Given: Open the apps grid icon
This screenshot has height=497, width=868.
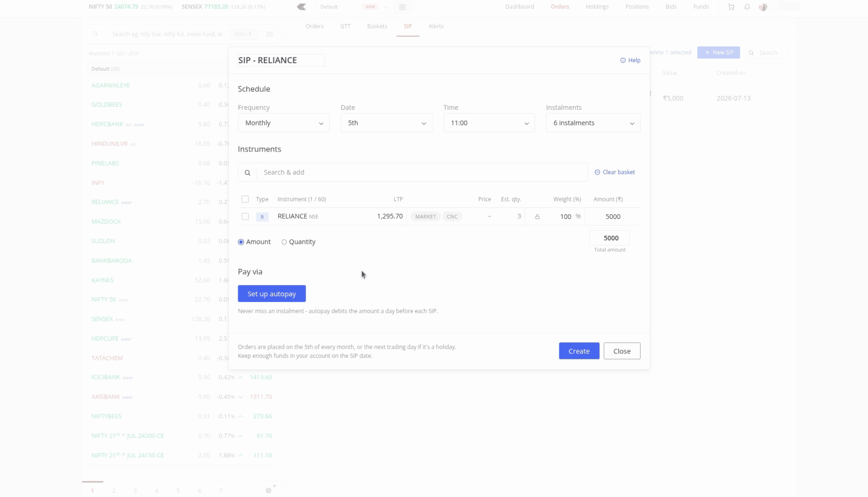Looking at the screenshot, I should (x=402, y=7).
